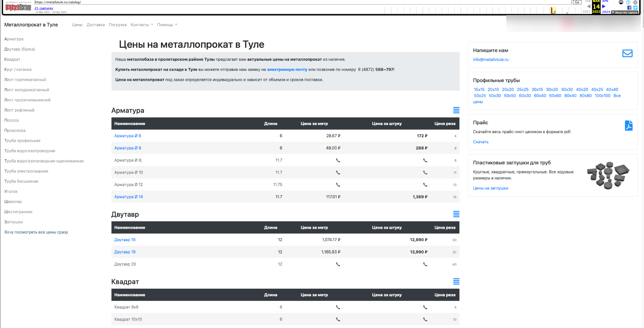The width and height of the screenshot is (644, 328).
Task: Click phone icon under Цена за штуку, Квадрат 8х8
Action: [x=425, y=307]
